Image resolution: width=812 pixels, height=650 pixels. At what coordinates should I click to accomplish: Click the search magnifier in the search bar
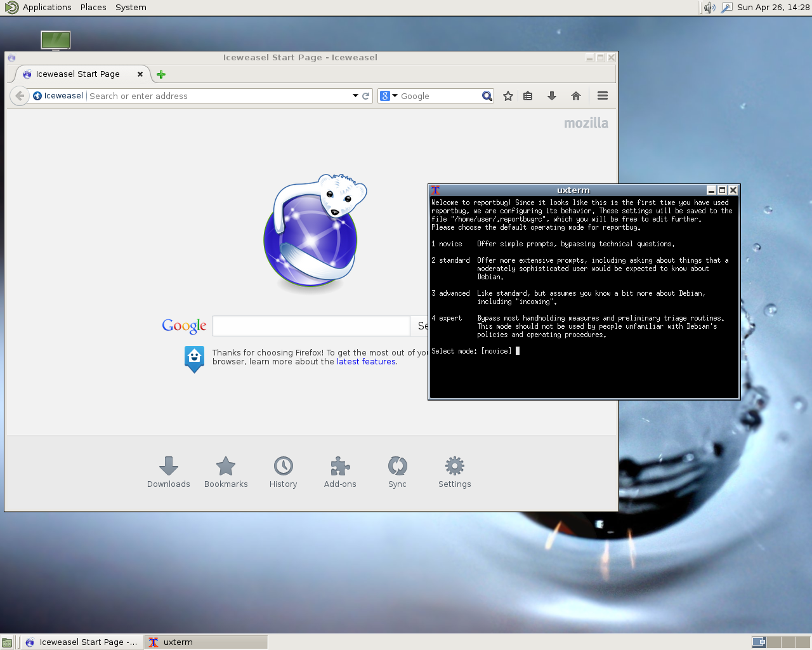click(x=487, y=96)
